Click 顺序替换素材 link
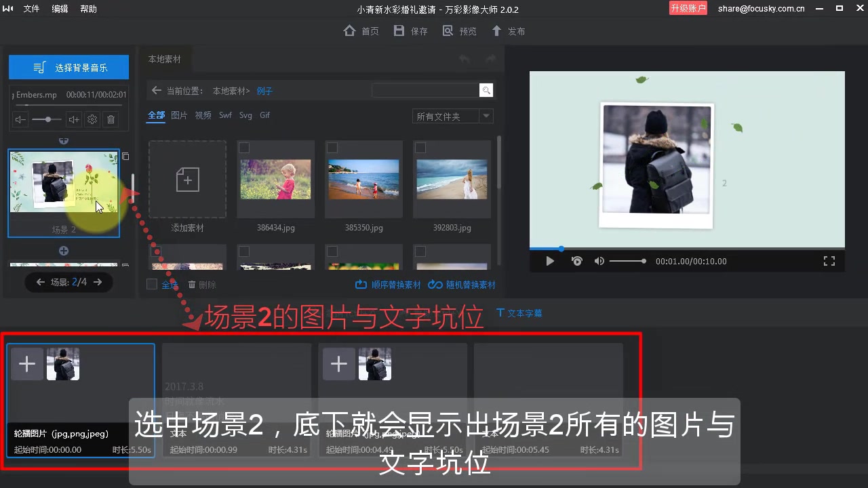Screen dimensions: 868x488 coord(389,285)
